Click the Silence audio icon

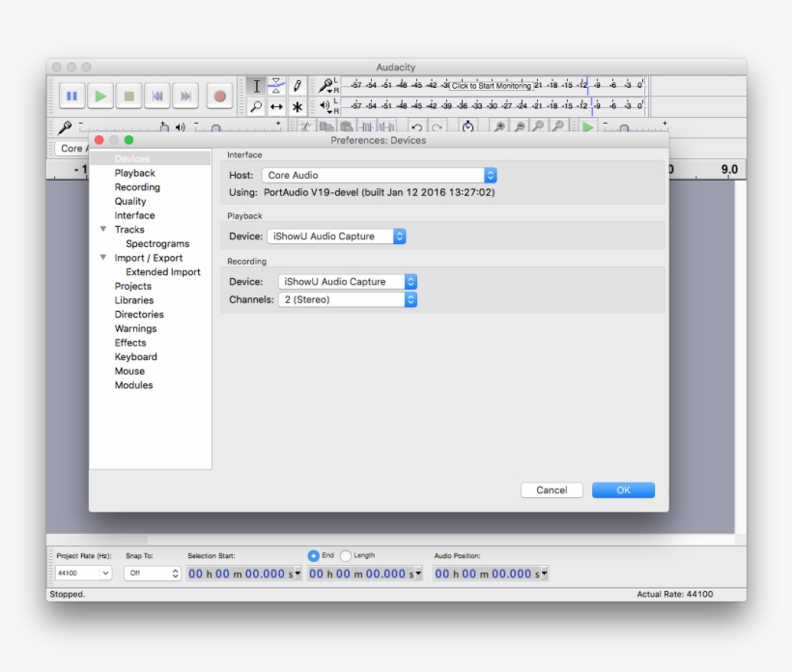click(x=386, y=126)
